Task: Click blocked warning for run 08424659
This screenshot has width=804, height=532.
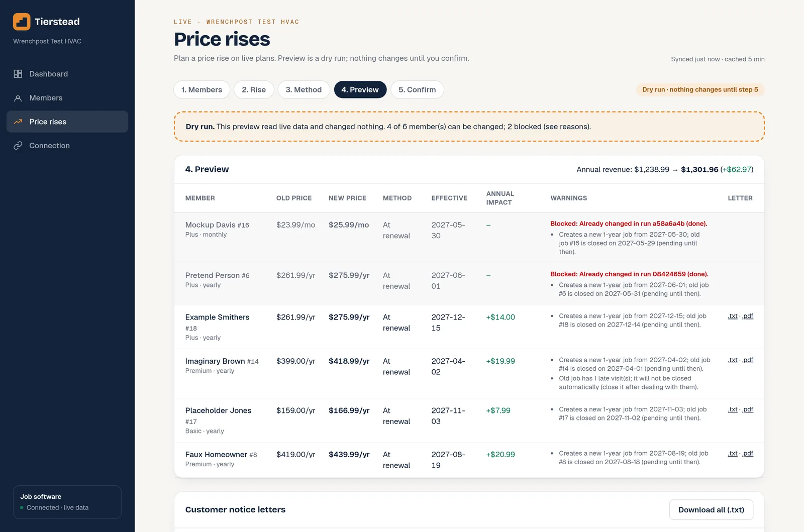Action: click(x=629, y=274)
